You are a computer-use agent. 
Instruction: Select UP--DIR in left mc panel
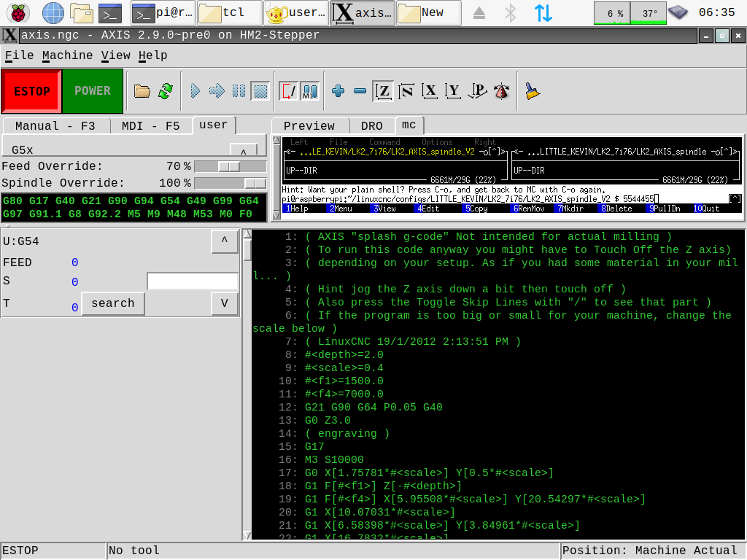301,171
